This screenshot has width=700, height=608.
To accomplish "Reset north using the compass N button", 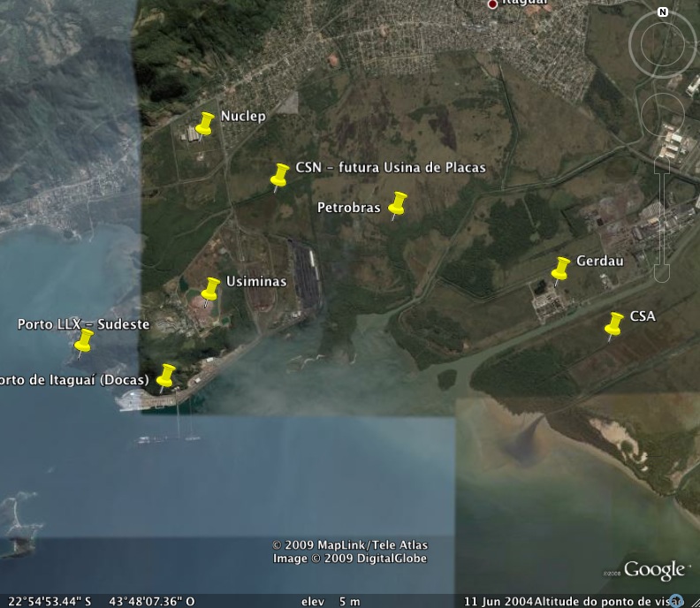I will (x=662, y=12).
